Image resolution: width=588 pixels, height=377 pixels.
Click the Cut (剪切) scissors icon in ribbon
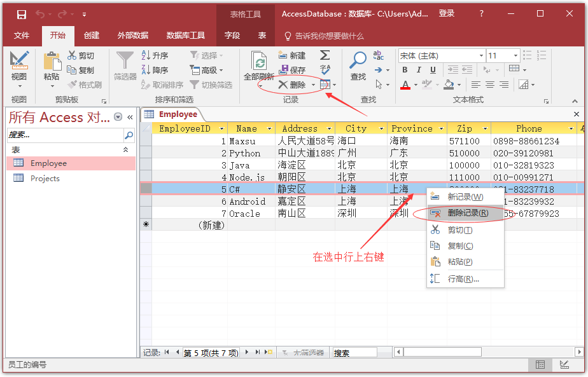72,56
